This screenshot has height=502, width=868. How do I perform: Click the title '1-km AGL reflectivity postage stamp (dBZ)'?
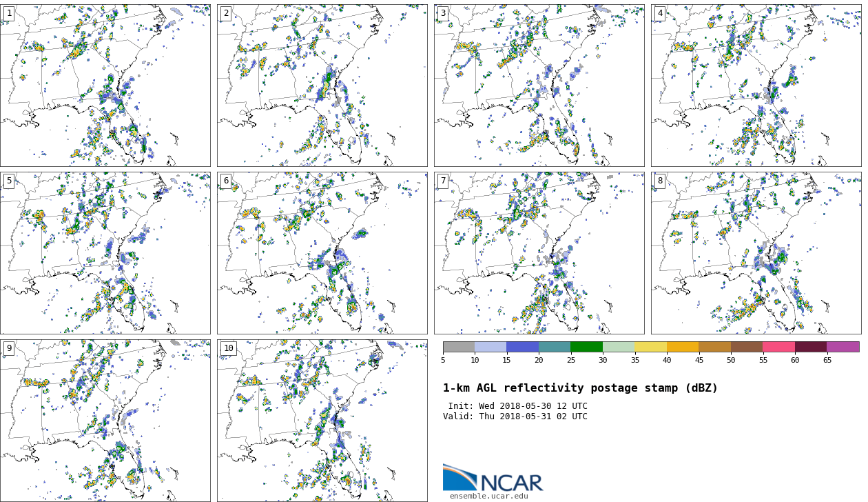[x=580, y=388]
